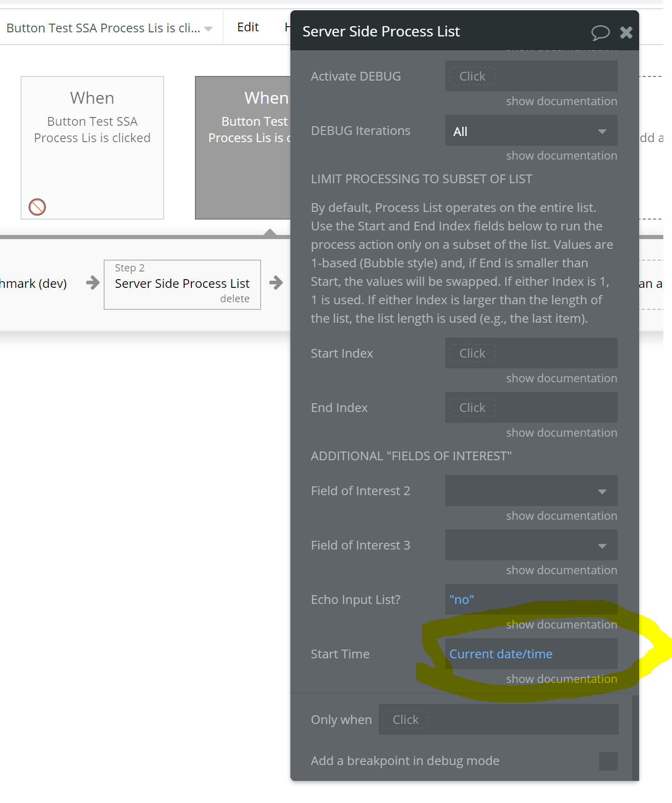Click the Start Index expression field
672x803 pixels.
click(531, 354)
